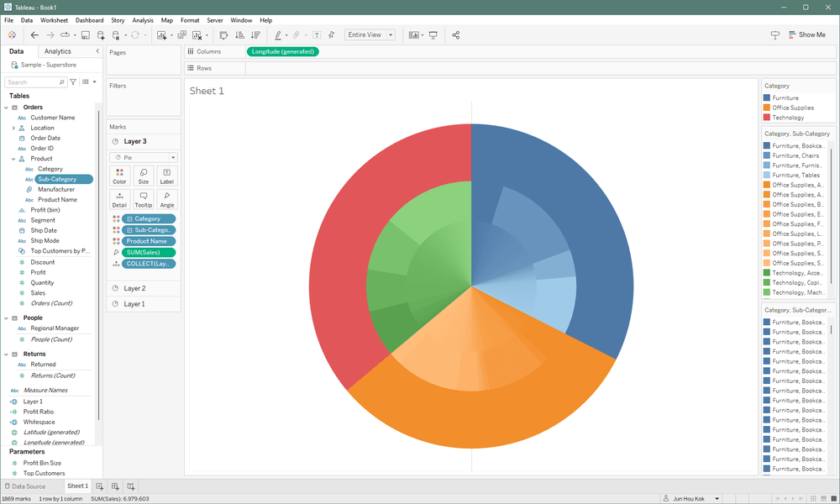Image resolution: width=840 pixels, height=504 pixels.
Task: Toggle the Show Me panel
Action: [x=806, y=35]
